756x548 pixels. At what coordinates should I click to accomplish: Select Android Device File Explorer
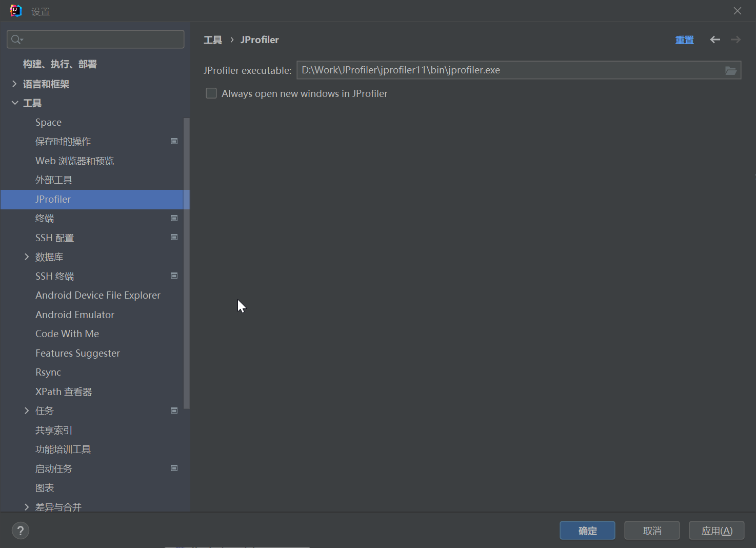coord(98,295)
